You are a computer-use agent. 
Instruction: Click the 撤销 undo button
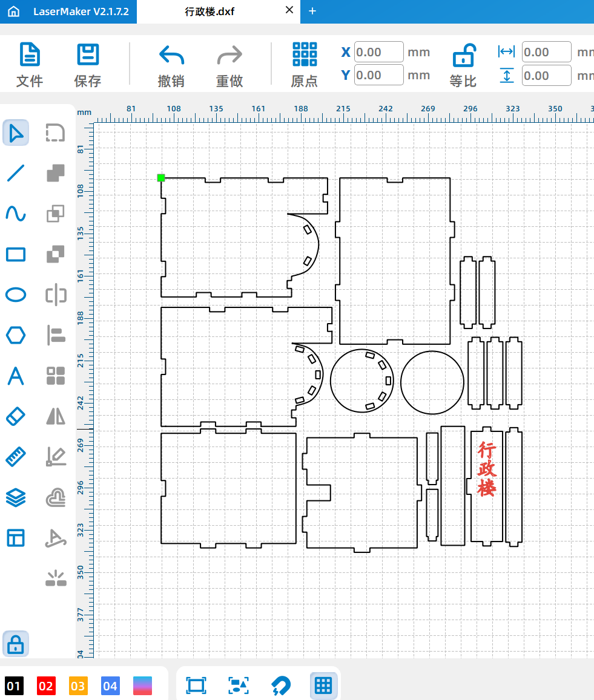coord(171,65)
